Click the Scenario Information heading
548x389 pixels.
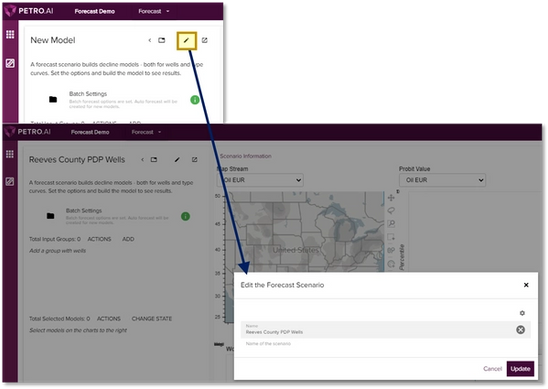tap(245, 156)
